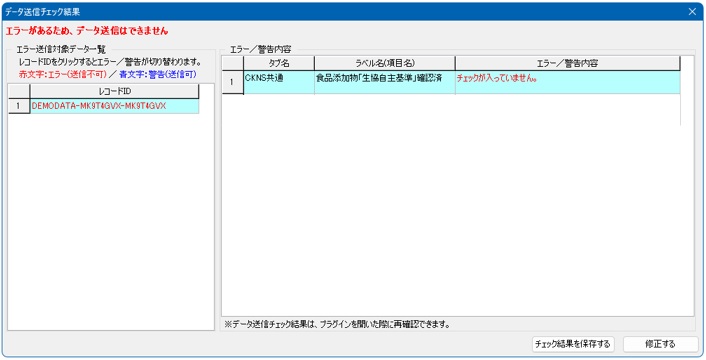Select the 食品添加物「生協自主基準」確認済 cell

385,82
